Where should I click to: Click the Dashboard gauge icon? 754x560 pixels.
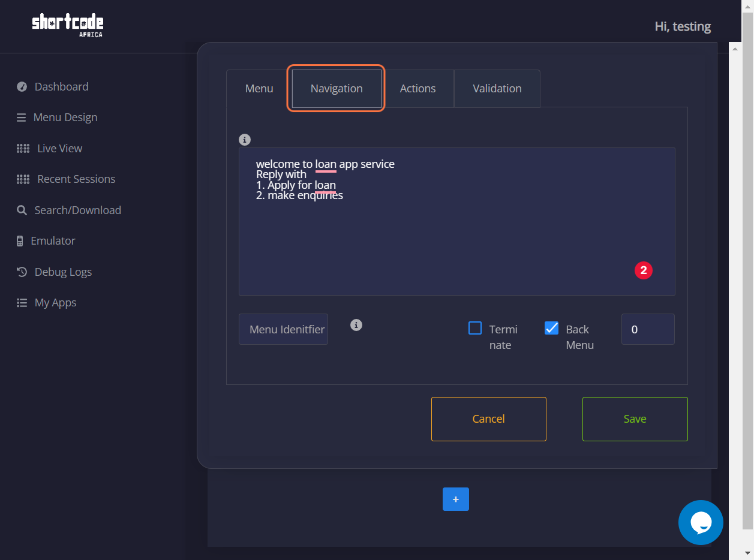(22, 87)
